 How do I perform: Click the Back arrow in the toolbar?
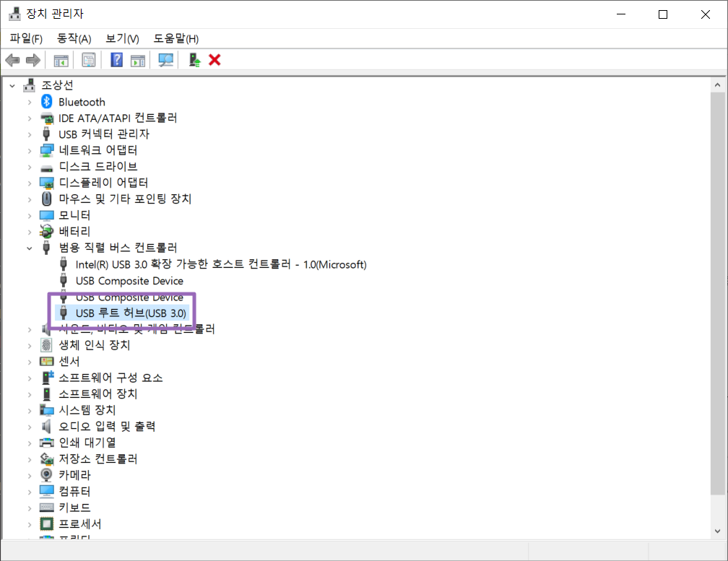click(x=12, y=60)
